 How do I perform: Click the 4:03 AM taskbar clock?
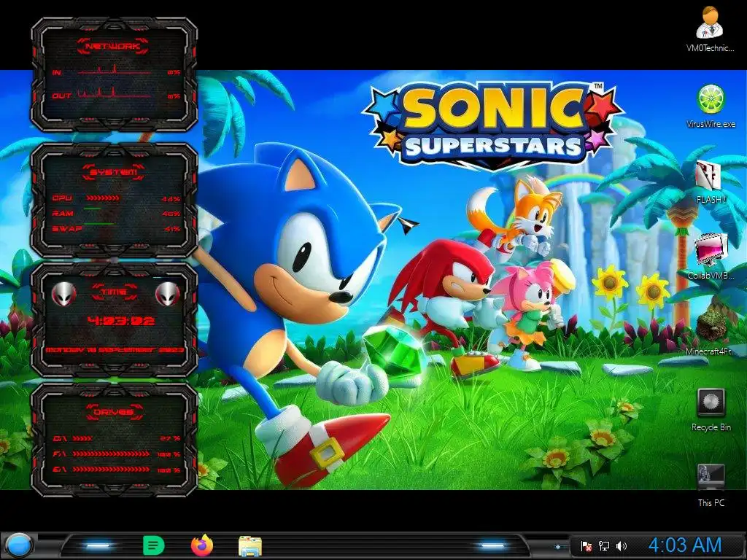coord(685,545)
